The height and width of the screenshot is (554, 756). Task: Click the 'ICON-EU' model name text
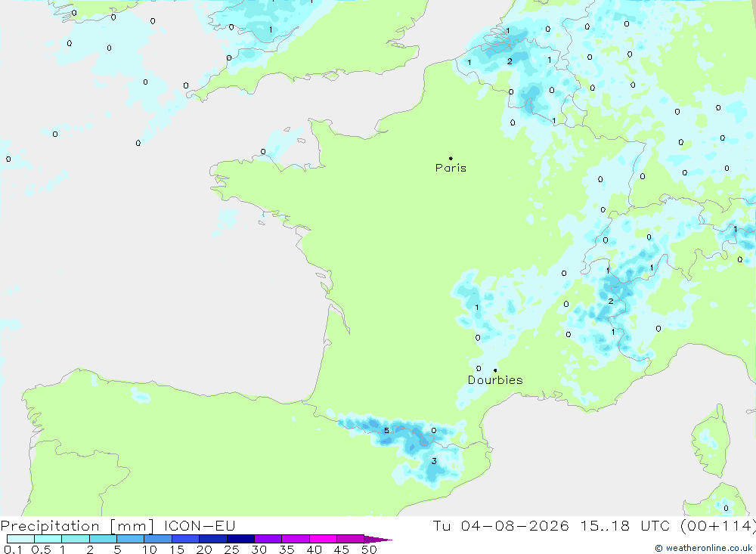(x=200, y=525)
